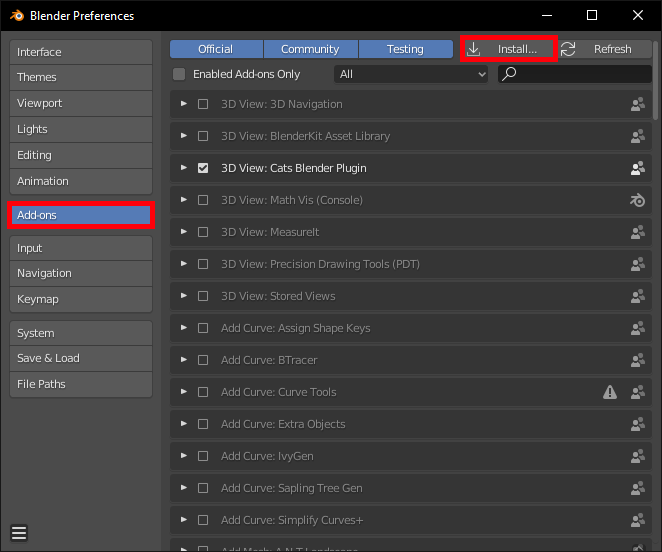Enable Assign Shape Keys checkbox

203,328
